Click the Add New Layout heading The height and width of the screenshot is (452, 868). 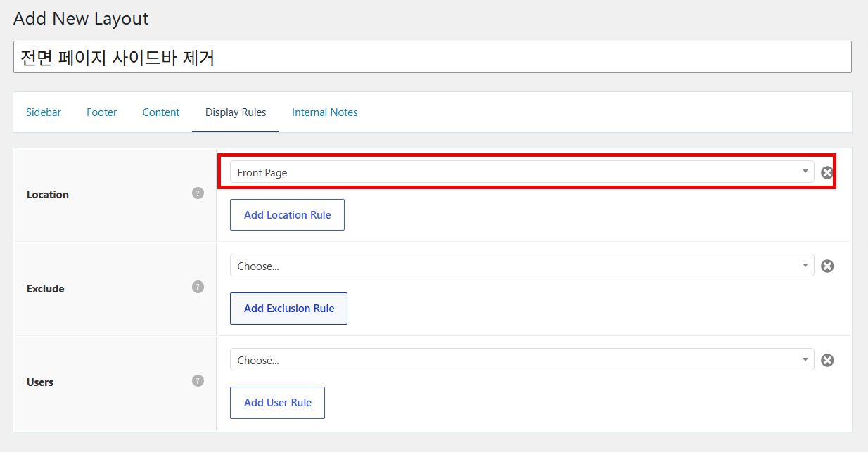pos(81,18)
